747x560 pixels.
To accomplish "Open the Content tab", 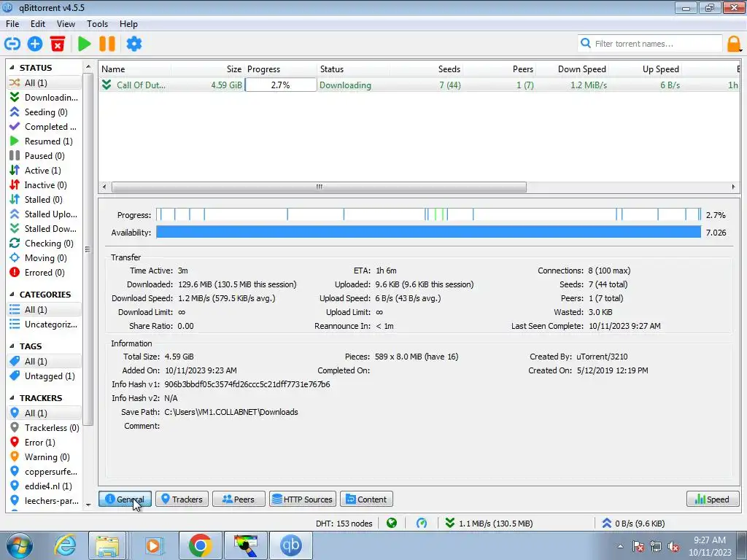I will click(366, 499).
